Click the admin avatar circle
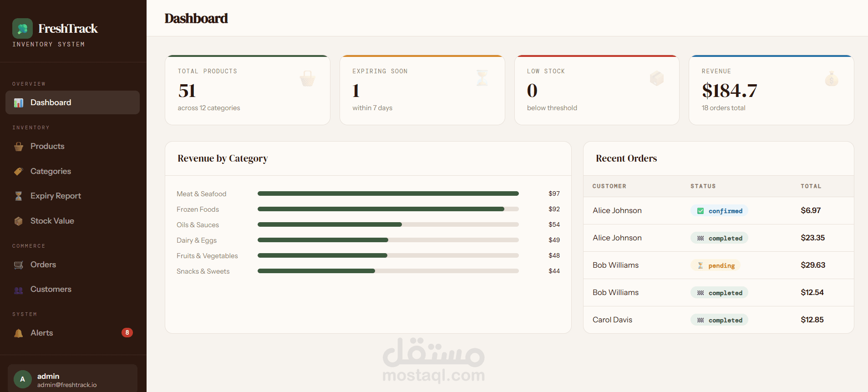Image resolution: width=868 pixels, height=392 pixels. click(x=23, y=379)
